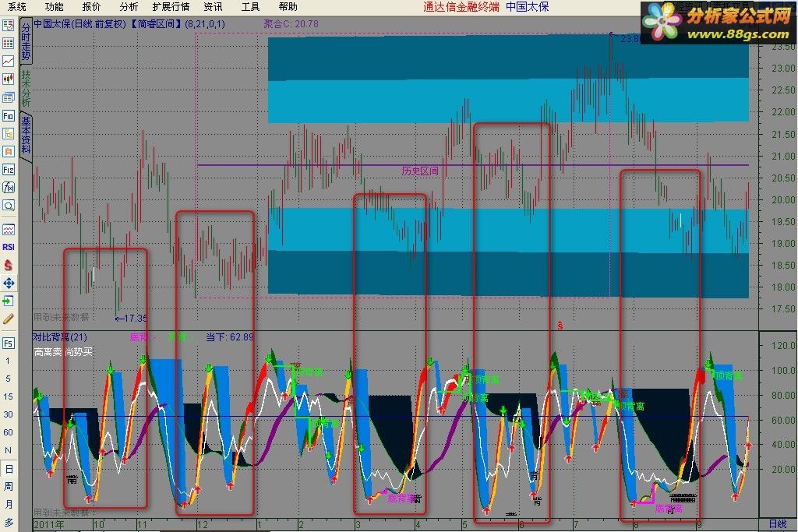Click the 对比背离(21) sub-indicator title

(x=60, y=337)
